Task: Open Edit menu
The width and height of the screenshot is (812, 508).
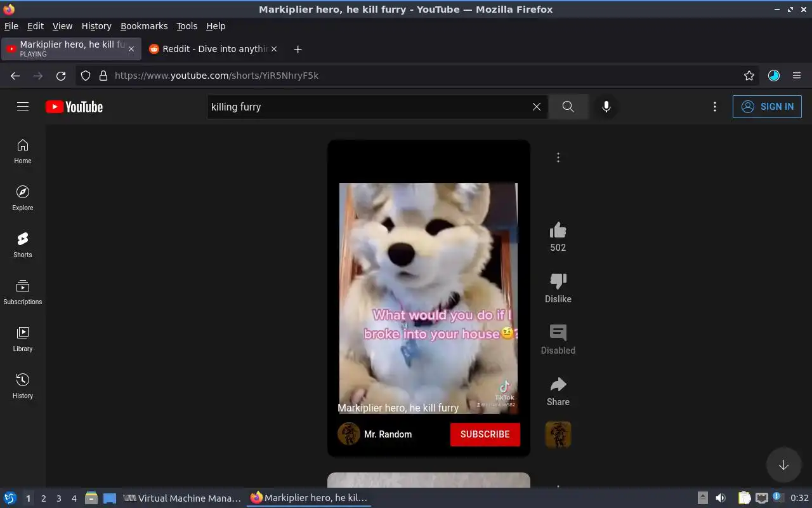Action: (36, 26)
